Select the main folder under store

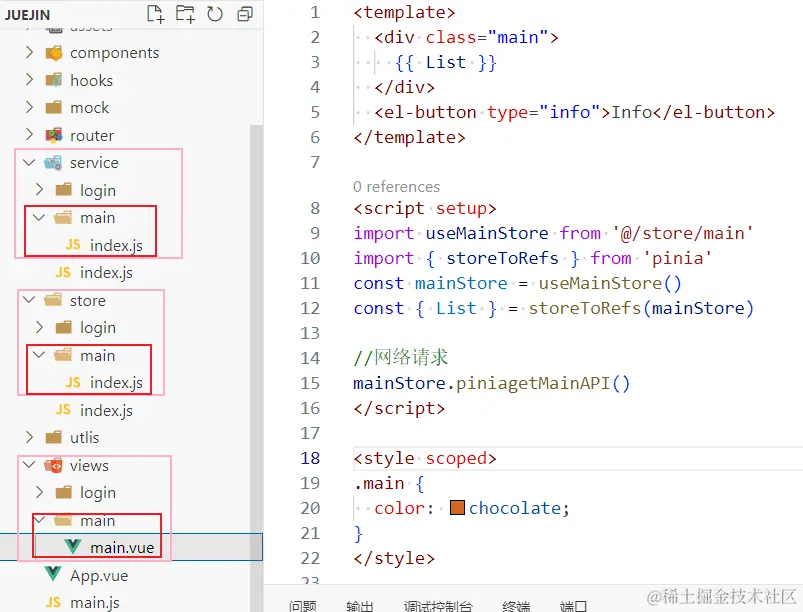(97, 355)
